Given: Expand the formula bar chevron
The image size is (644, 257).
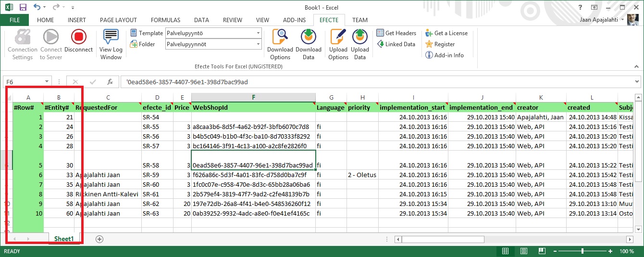Looking at the screenshot, I should (x=637, y=82).
